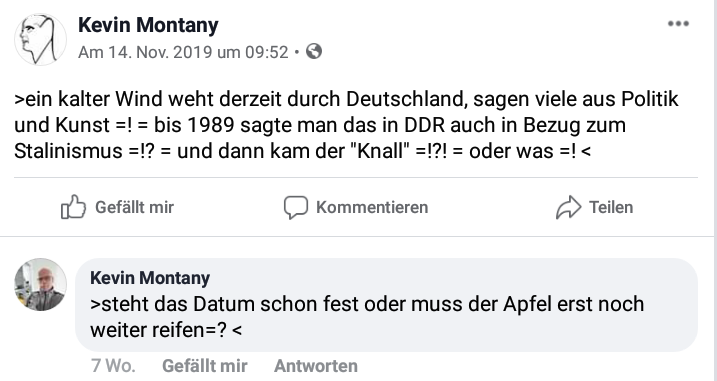Click the comment bubble background
This screenshot has width=717, height=381.
[386, 305]
